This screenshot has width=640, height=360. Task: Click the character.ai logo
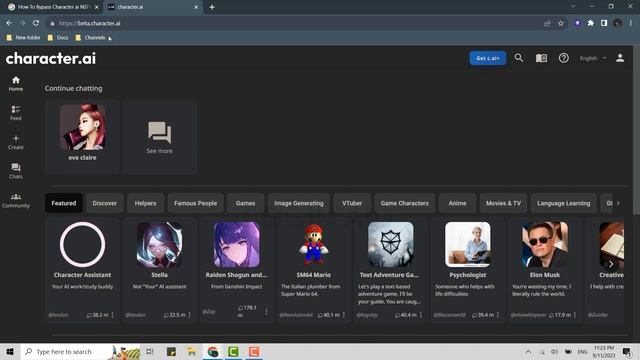point(51,58)
